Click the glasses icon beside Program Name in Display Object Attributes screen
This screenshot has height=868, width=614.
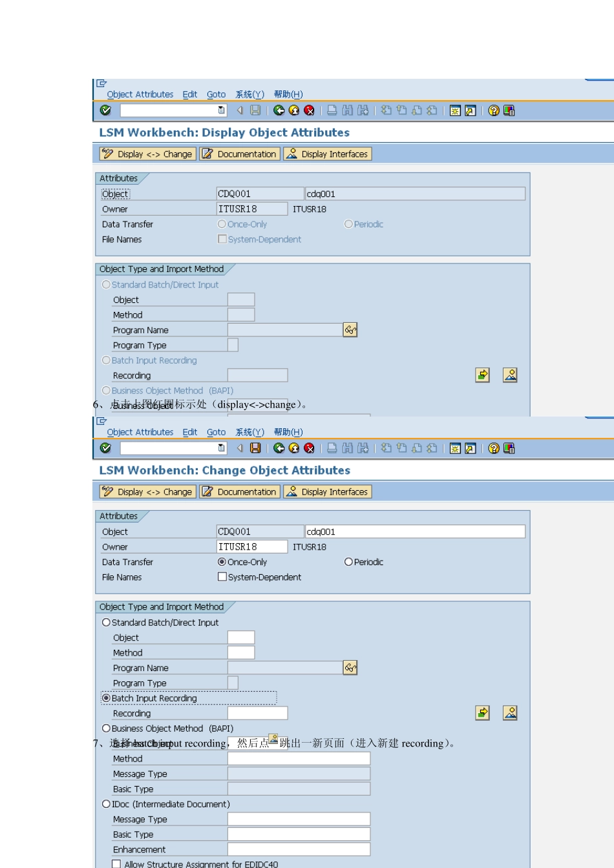[350, 330]
